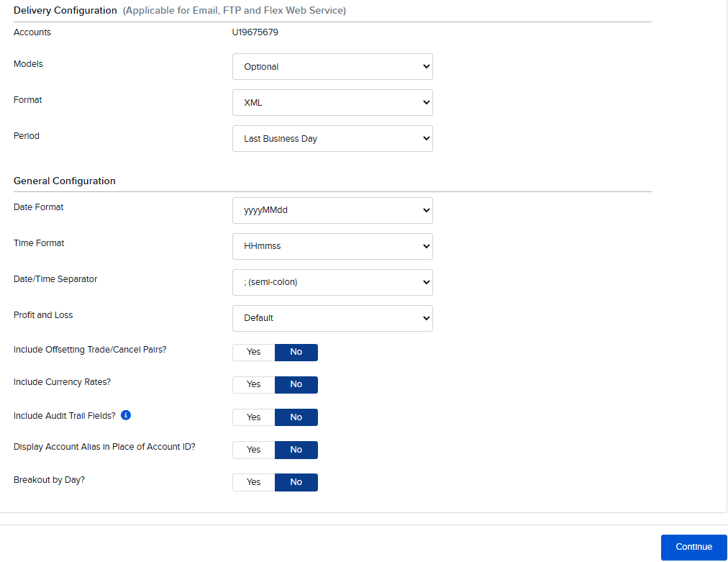
Task: Set Include Offsetting Trade/Cancel Pairs to Yes
Action: pos(253,352)
